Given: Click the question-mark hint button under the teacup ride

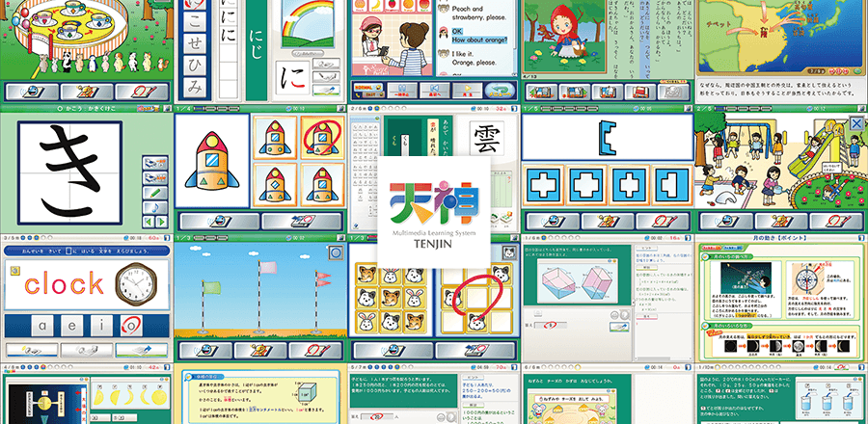Looking at the screenshot, I should click(87, 92).
